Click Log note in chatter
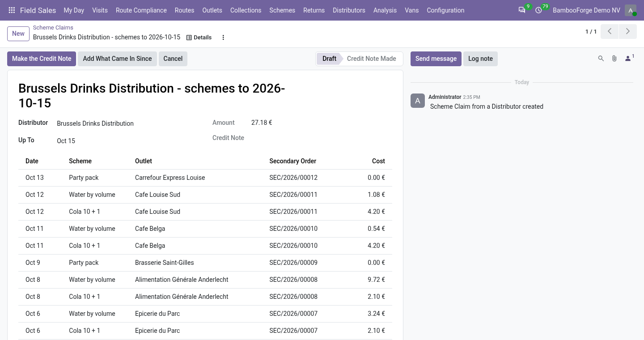 tap(480, 59)
